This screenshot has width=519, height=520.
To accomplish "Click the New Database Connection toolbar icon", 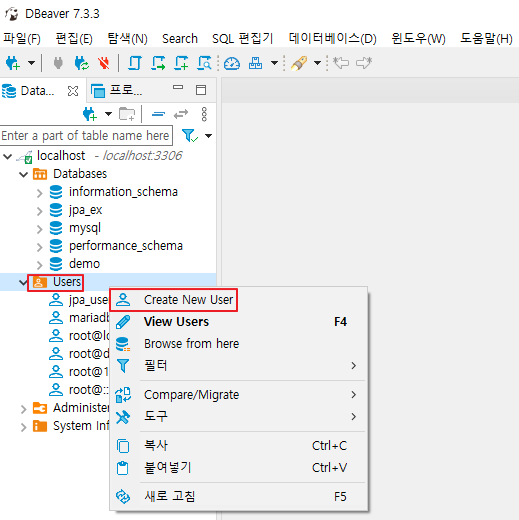I will pos(13,63).
